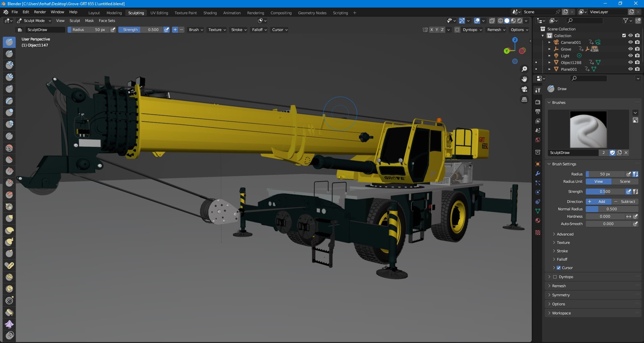The width and height of the screenshot is (644, 343).
Task: Expand the Advanced subpanel
Action: (x=565, y=234)
